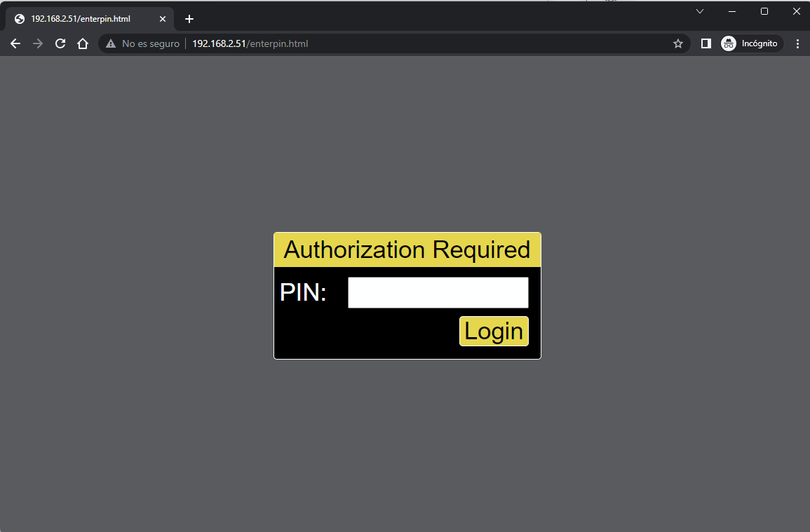Expand the tab search chevron
The width and height of the screenshot is (810, 532).
tap(699, 11)
